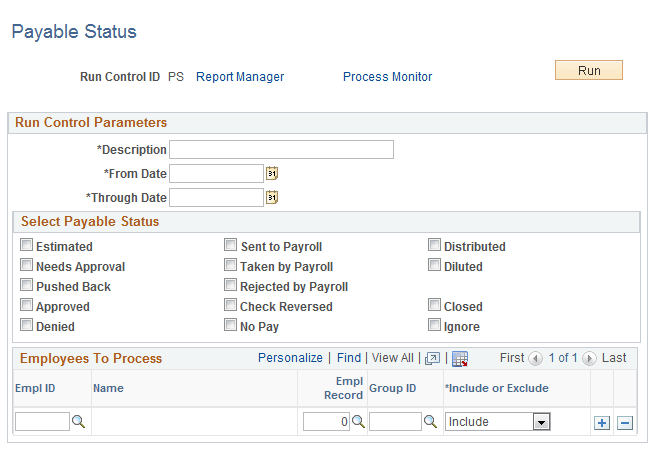Click the Group ID lookup magnifier
The width and height of the screenshot is (660, 450).
pyautogui.click(x=431, y=422)
